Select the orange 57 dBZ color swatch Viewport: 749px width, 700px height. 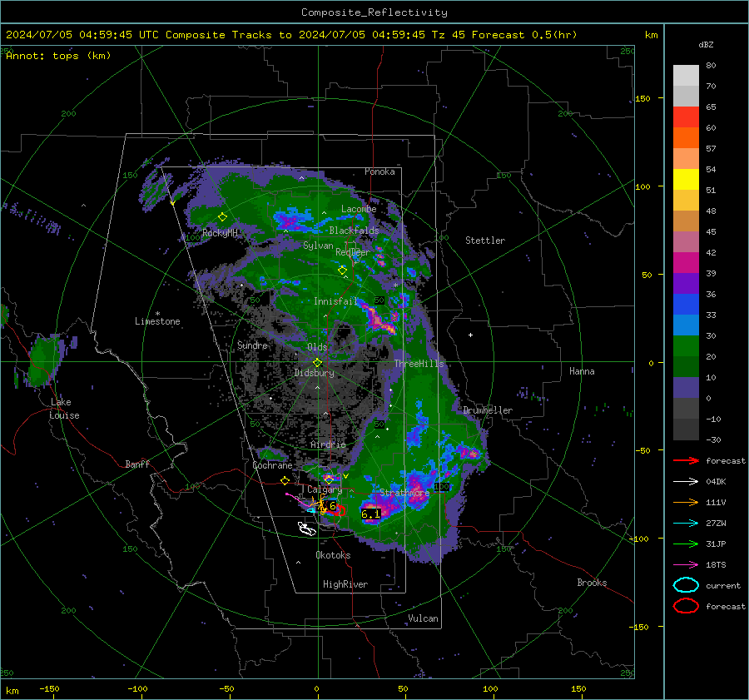tap(686, 138)
